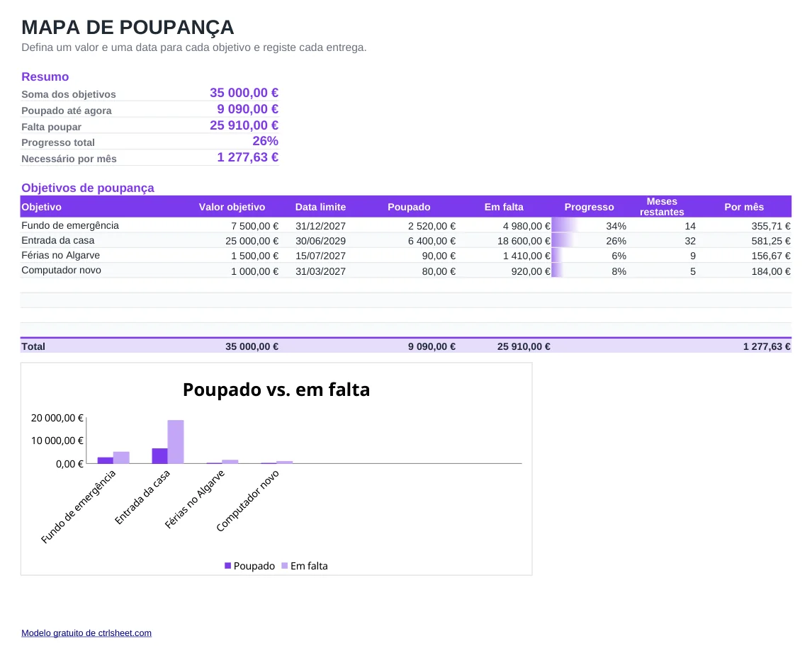Click the 'Valor objetivo' column header

pos(232,207)
